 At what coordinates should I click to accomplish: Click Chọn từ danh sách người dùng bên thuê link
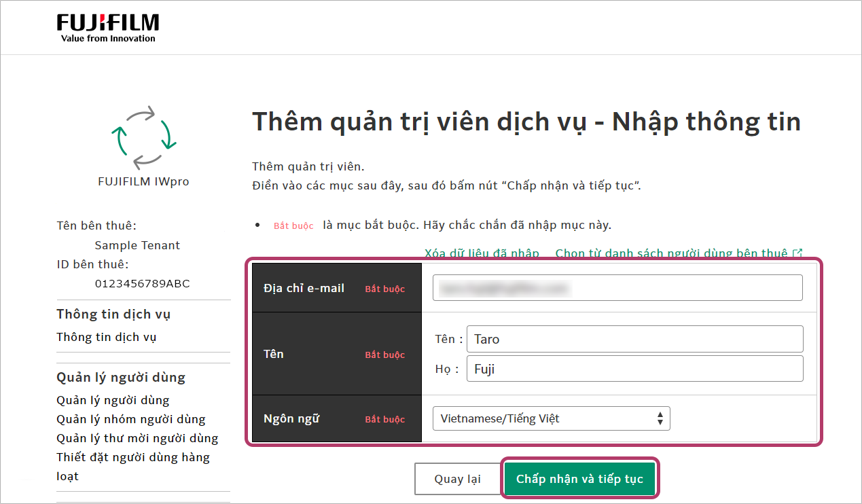(671, 253)
